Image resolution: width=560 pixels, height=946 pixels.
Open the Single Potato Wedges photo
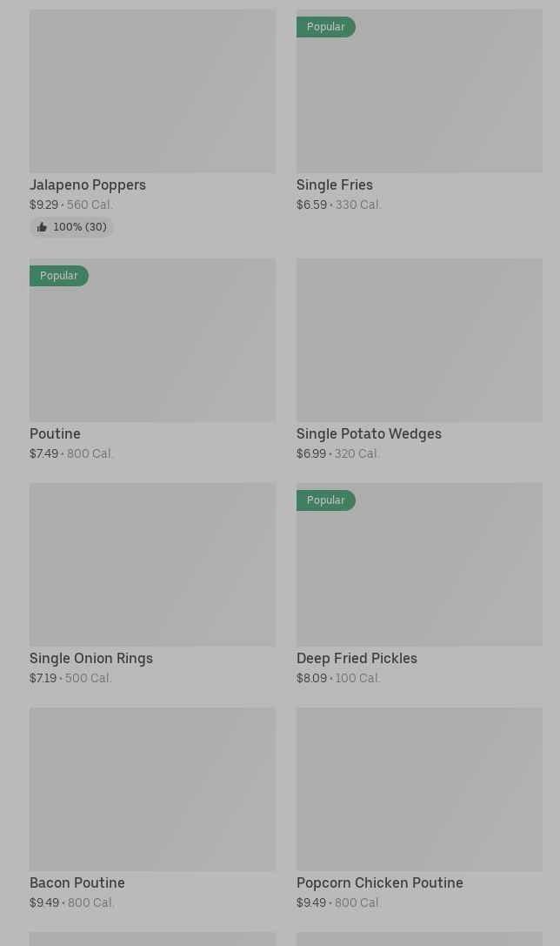click(419, 339)
